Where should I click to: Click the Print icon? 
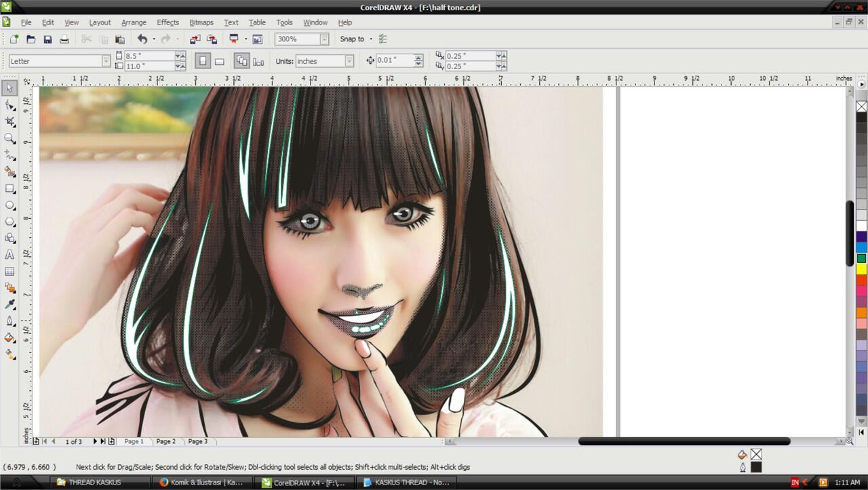coord(64,39)
